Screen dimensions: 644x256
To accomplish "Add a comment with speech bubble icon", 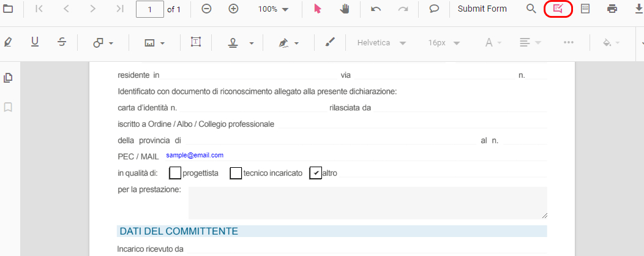I will click(434, 9).
